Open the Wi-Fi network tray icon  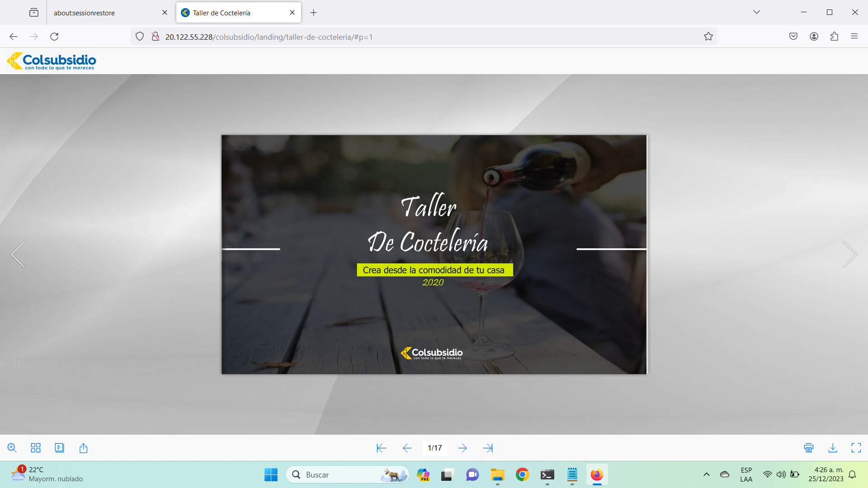pyautogui.click(x=767, y=474)
